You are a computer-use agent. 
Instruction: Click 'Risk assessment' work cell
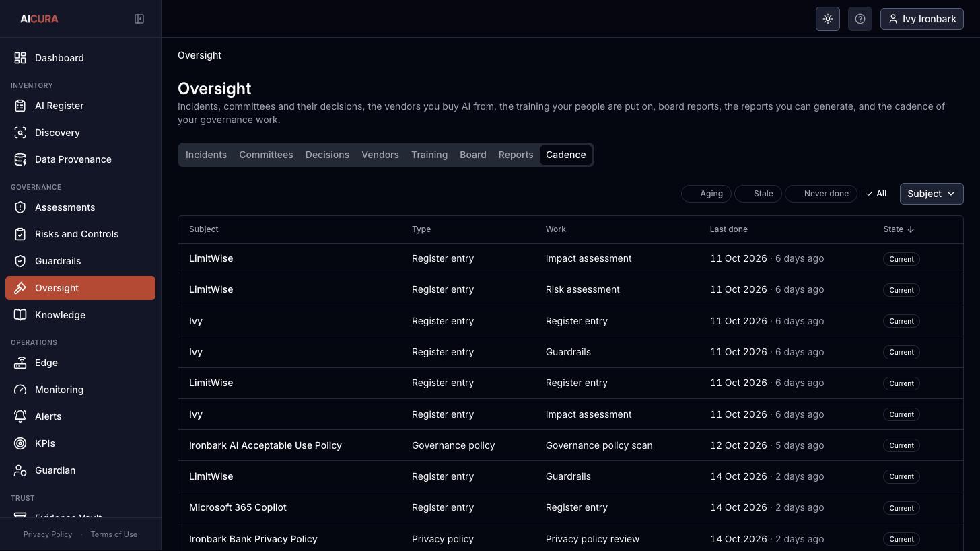tap(583, 289)
